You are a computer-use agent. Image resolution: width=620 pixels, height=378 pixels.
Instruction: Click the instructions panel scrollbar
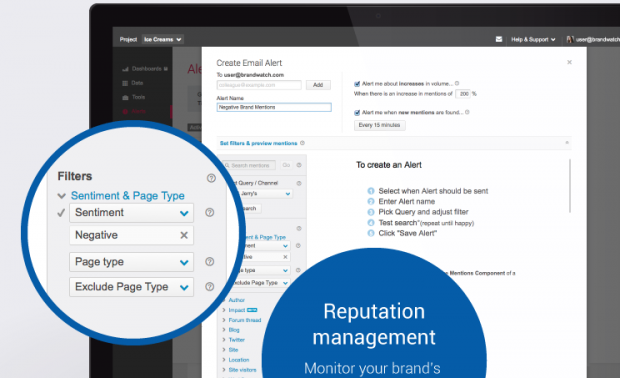pos(570,186)
